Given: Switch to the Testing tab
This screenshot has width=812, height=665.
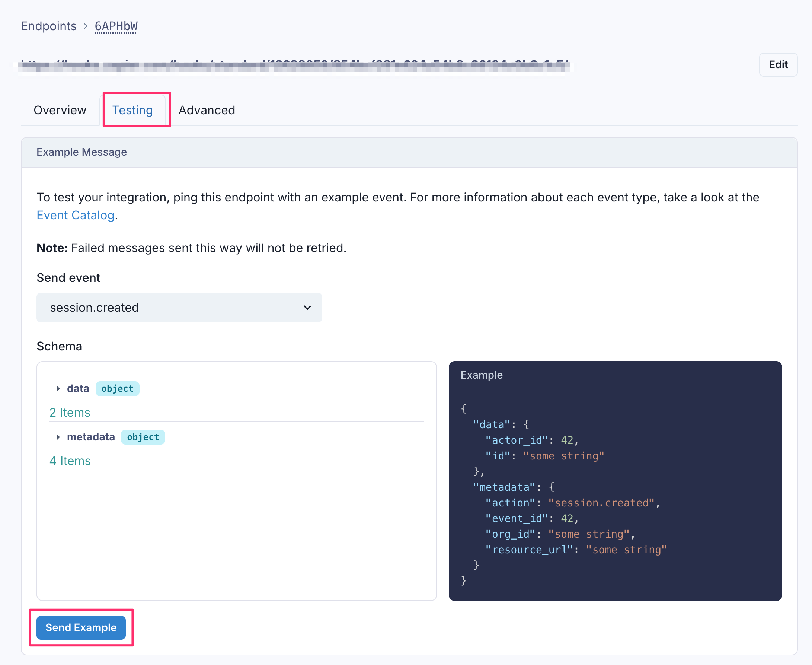Looking at the screenshot, I should [x=132, y=110].
